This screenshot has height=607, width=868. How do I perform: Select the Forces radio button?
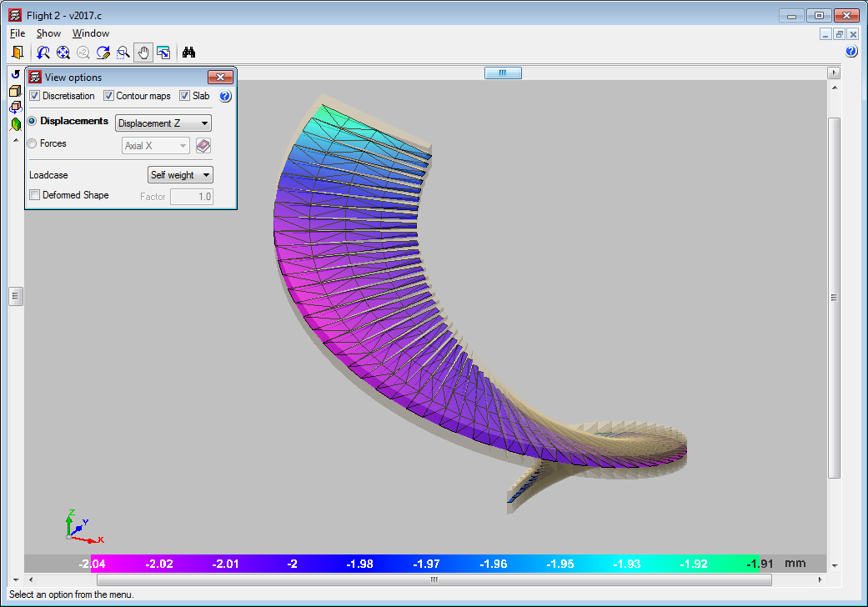[x=33, y=143]
